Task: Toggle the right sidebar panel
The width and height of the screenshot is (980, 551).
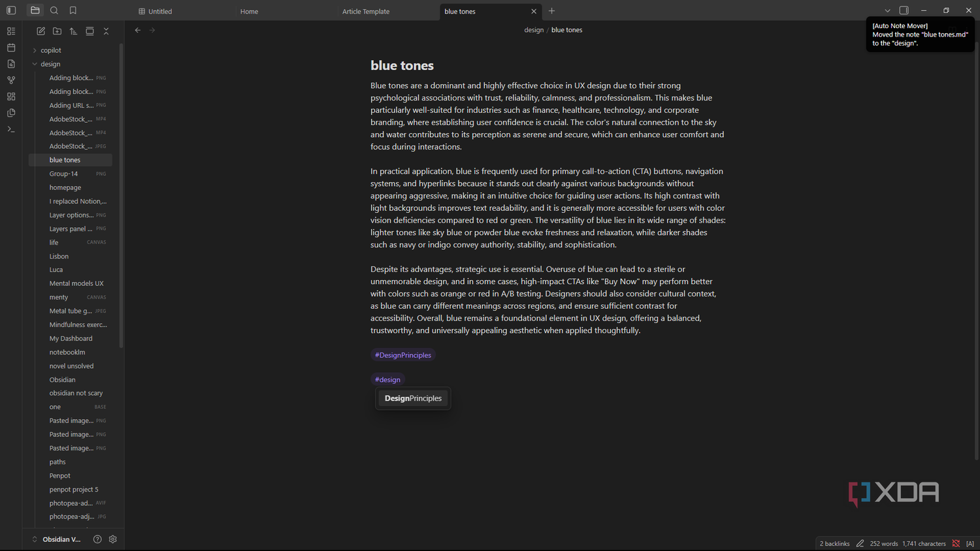Action: (904, 10)
